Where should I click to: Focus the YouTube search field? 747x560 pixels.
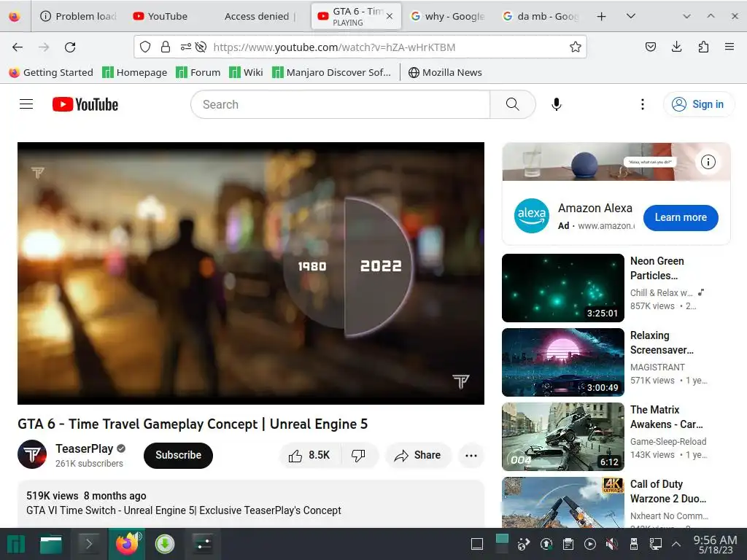click(340, 104)
